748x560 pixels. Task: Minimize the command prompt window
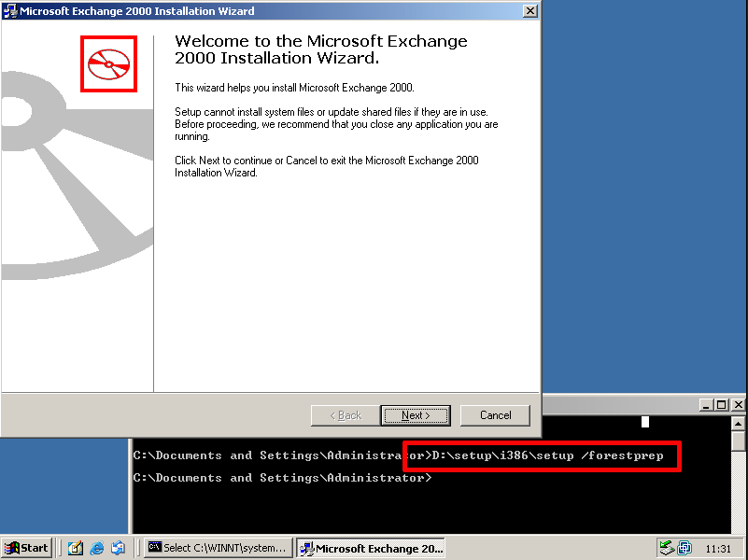click(706, 405)
